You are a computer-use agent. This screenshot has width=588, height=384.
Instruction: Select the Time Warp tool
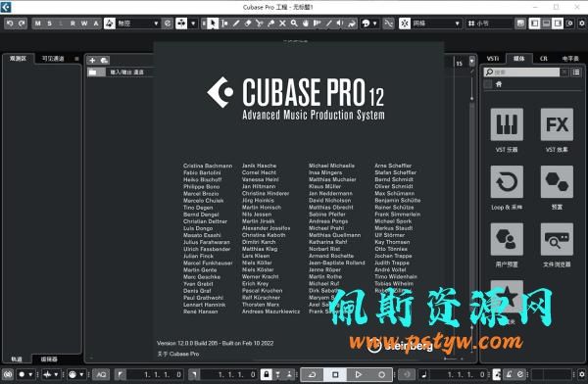(x=318, y=24)
